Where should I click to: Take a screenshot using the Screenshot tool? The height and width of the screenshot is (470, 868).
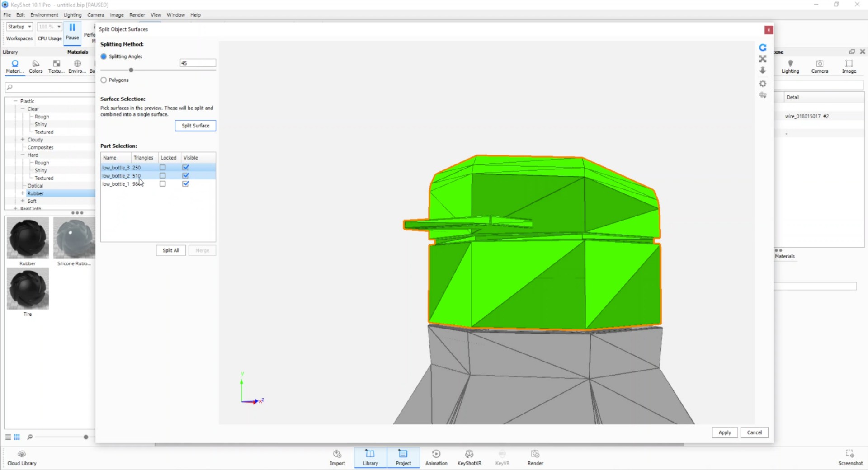coord(849,457)
